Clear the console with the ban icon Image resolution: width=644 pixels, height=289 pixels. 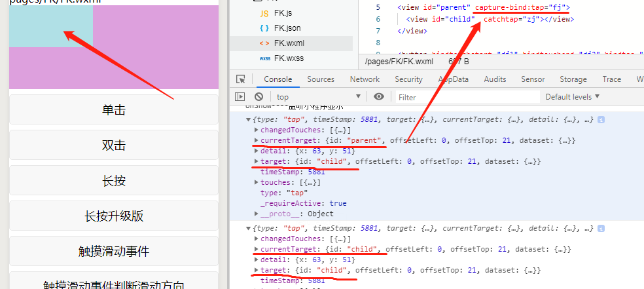tap(259, 96)
